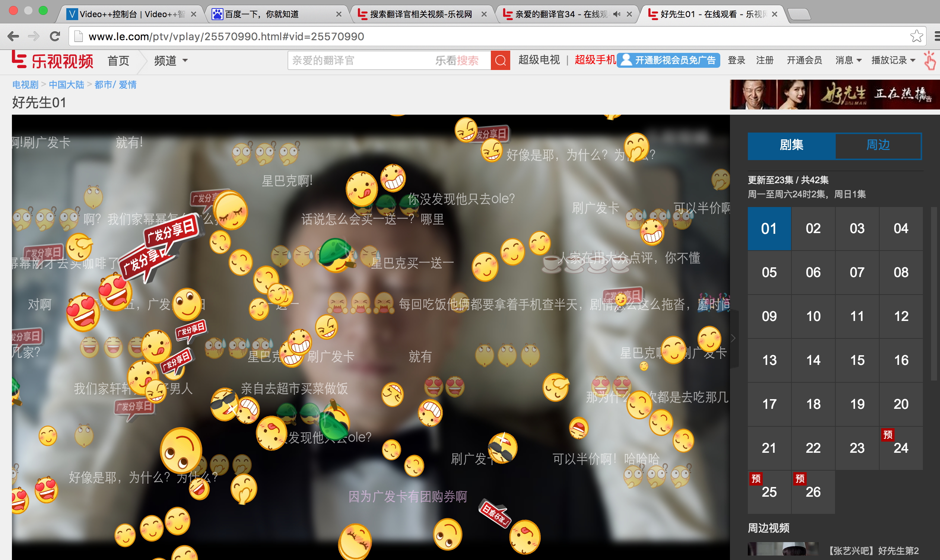Screen dimensions: 940x560
Task: Open Chrome menu hamburger icon
Action: pyautogui.click(x=937, y=36)
